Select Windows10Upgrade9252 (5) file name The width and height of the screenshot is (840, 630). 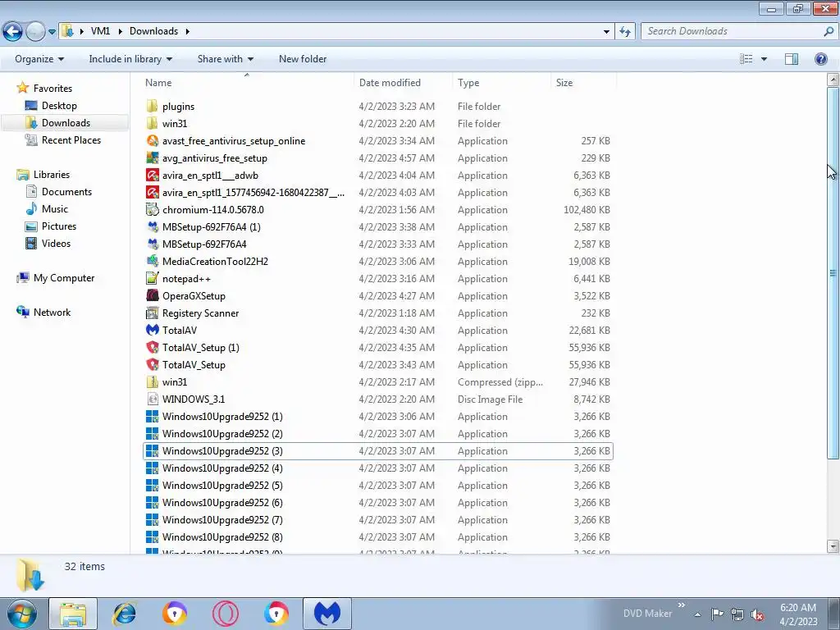pyautogui.click(x=222, y=486)
